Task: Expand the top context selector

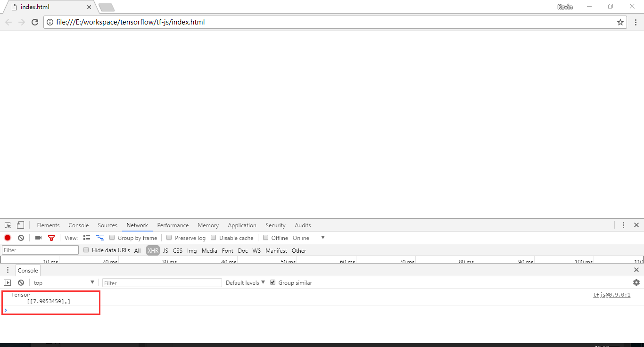Action: (64, 283)
